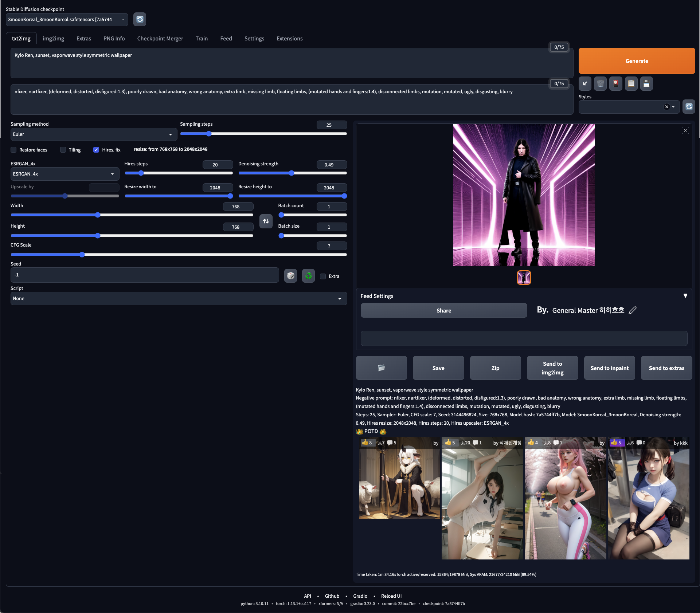Click the empty feed description input field
Viewport: 700px width, 613px height.
point(524,338)
